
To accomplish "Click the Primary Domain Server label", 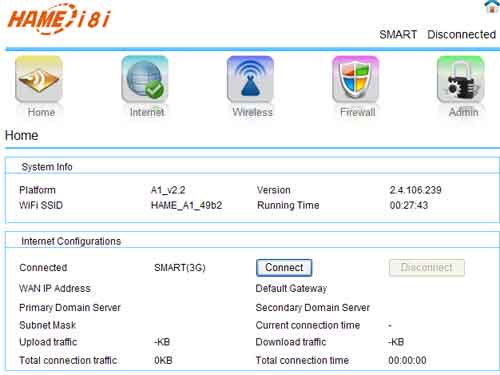I will (x=70, y=307).
